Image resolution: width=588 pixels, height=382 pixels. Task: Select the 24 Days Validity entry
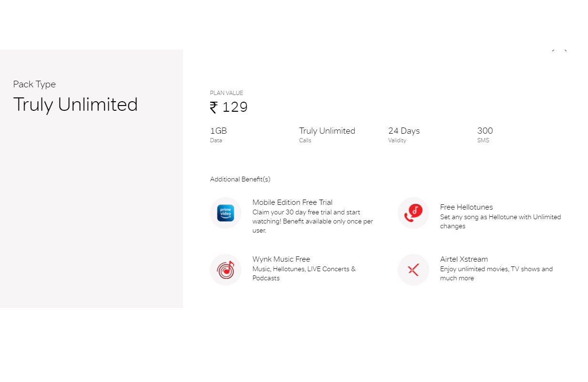point(404,134)
